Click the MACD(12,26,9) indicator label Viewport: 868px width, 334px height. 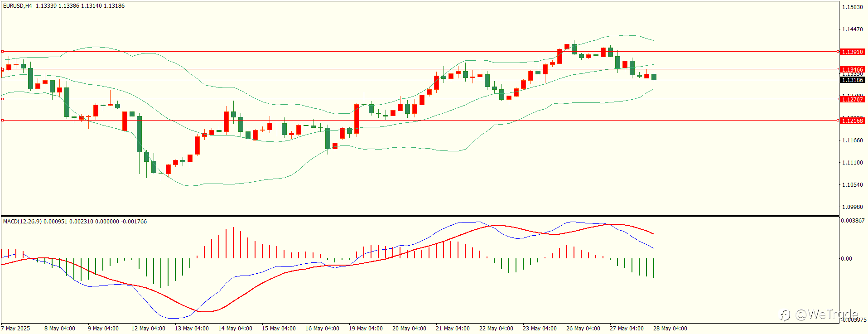point(22,222)
